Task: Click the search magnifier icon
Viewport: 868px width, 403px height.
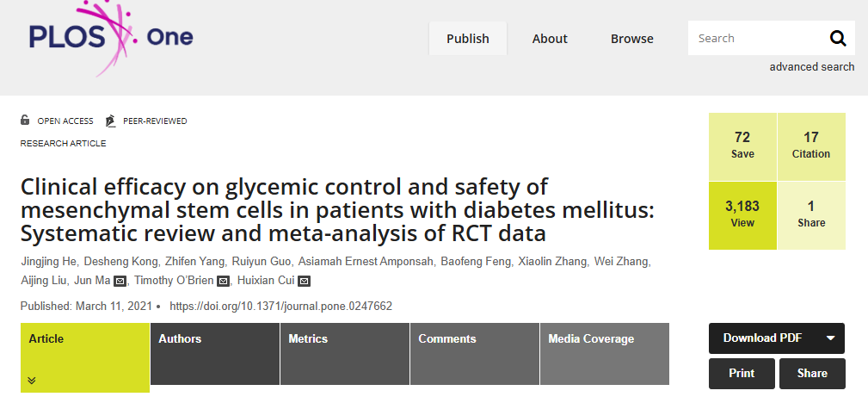Action: click(837, 38)
